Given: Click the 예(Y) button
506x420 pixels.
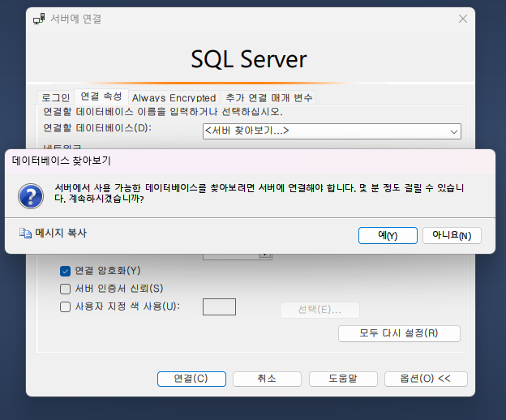Looking at the screenshot, I should click(388, 235).
